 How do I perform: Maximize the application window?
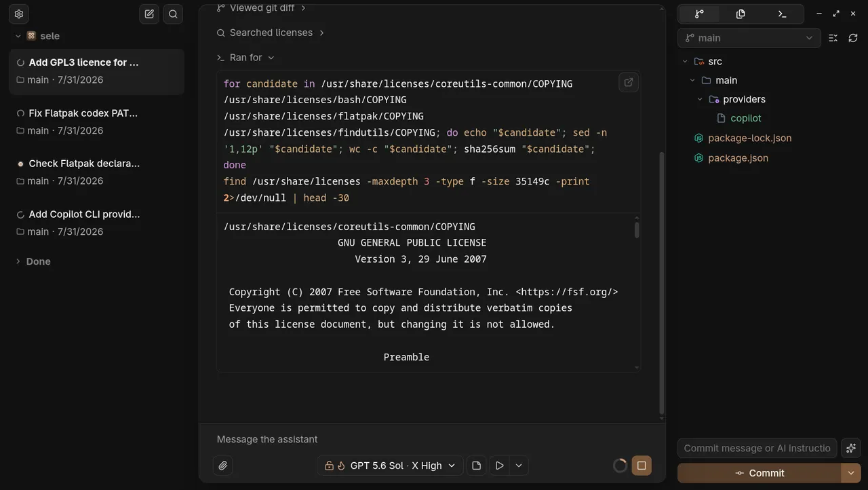tap(836, 14)
